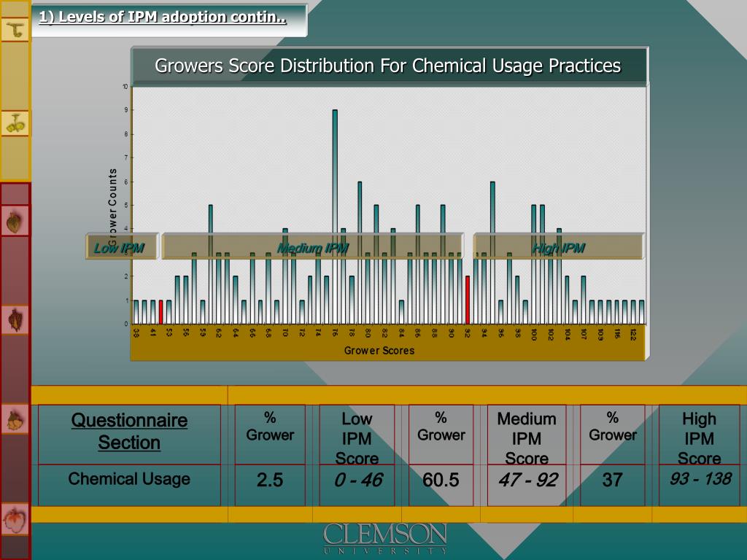Viewport: 747px width, 560px height.
Task: Open the '1) Levels of IPM adoption contin..' title link
Action: (x=163, y=17)
